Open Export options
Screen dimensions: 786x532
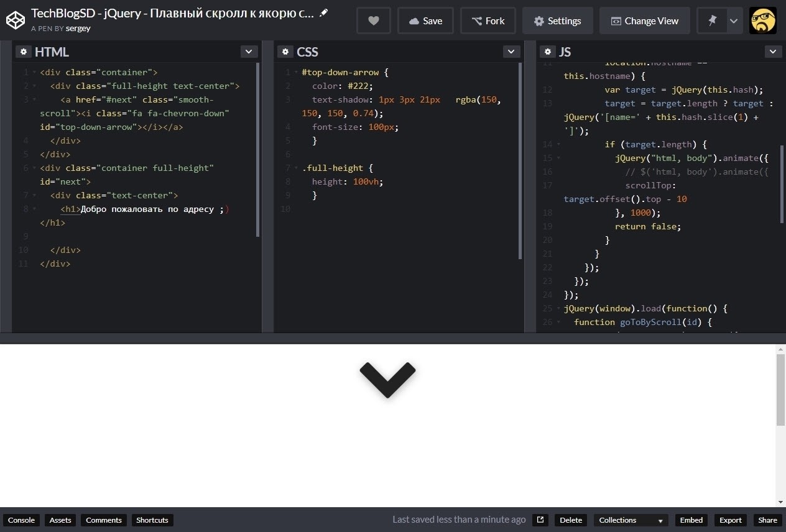tap(731, 520)
